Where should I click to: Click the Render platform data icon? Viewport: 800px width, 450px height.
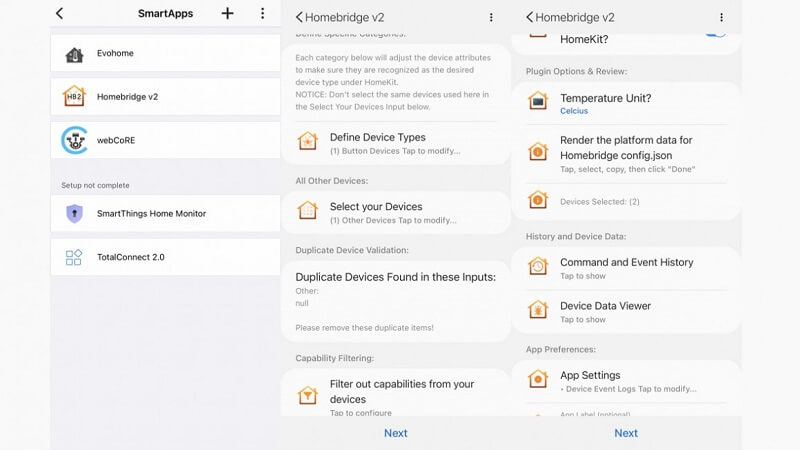[x=538, y=151]
